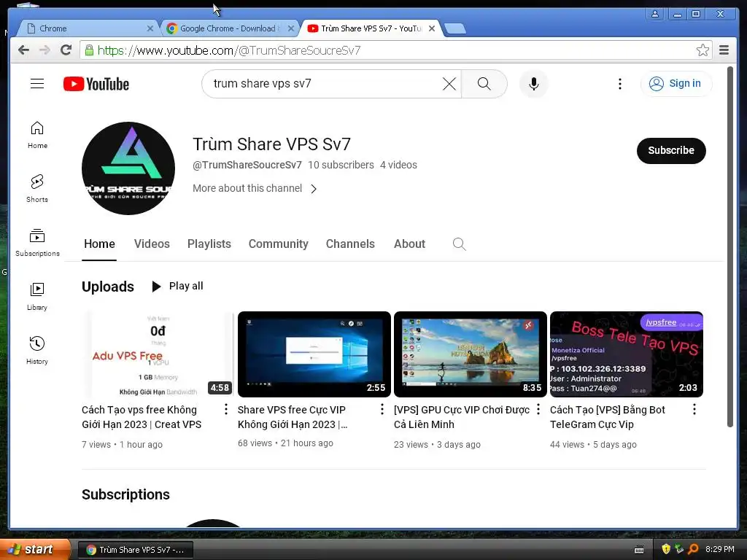
Task: Open the 2:55 Windows desktop thumbnail
Action: point(314,354)
